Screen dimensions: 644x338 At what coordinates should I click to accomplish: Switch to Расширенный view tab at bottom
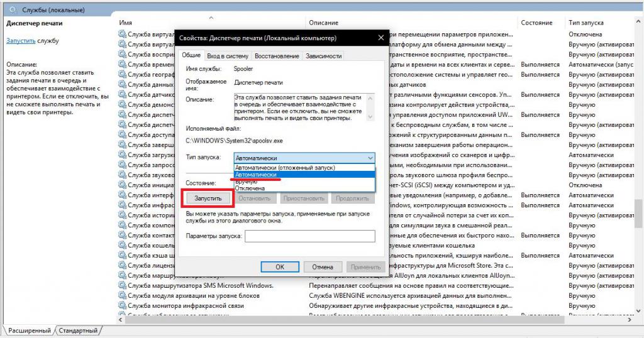pyautogui.click(x=29, y=330)
